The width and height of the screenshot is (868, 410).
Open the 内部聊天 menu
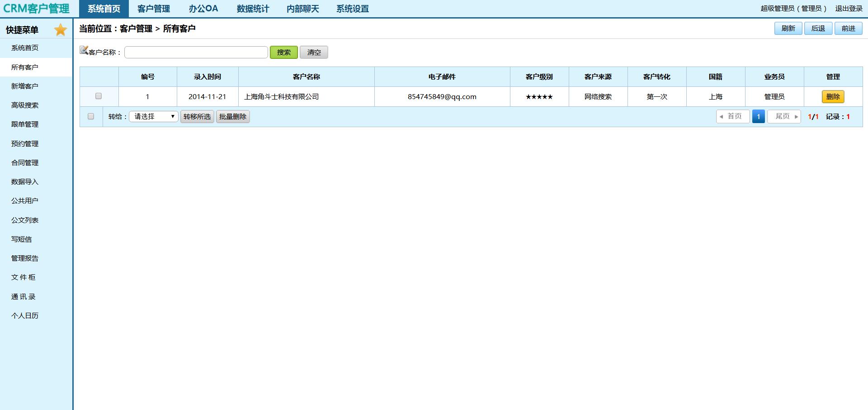[x=303, y=9]
